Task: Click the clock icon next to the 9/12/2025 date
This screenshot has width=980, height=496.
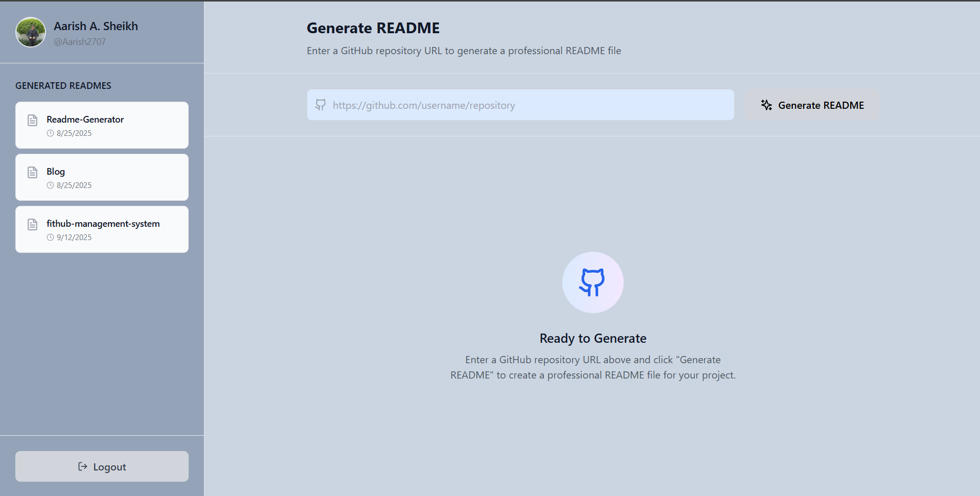Action: tap(50, 238)
